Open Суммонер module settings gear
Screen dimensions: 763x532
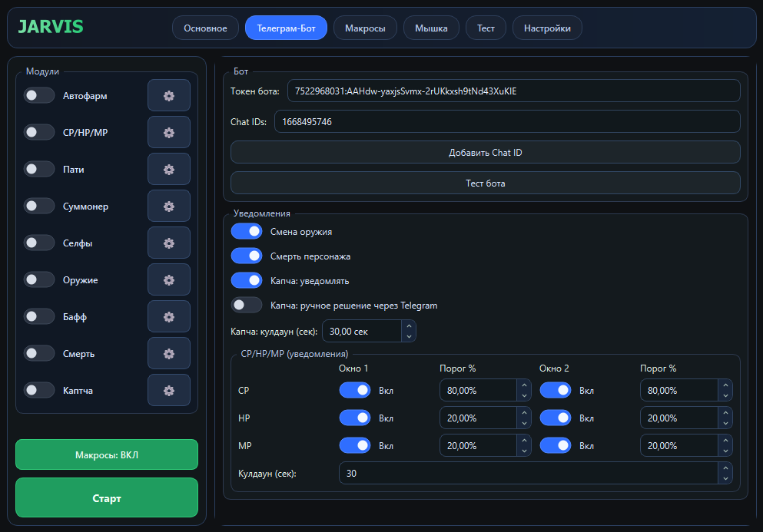point(169,207)
